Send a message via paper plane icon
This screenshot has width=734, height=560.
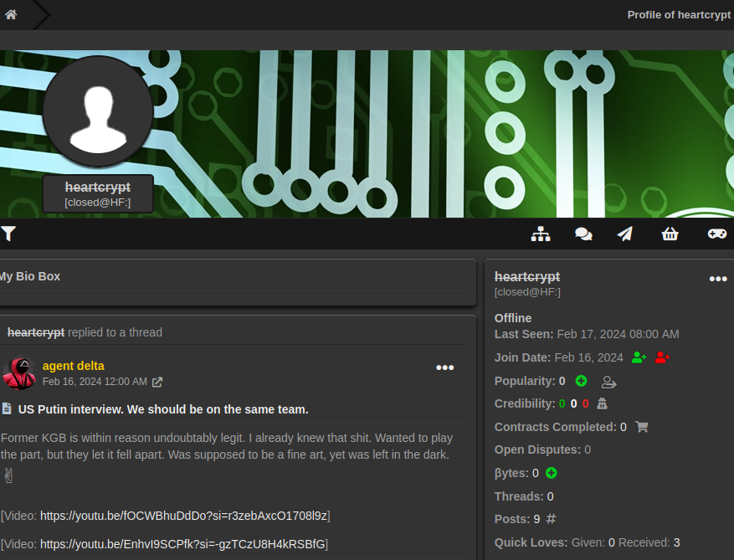pos(625,234)
